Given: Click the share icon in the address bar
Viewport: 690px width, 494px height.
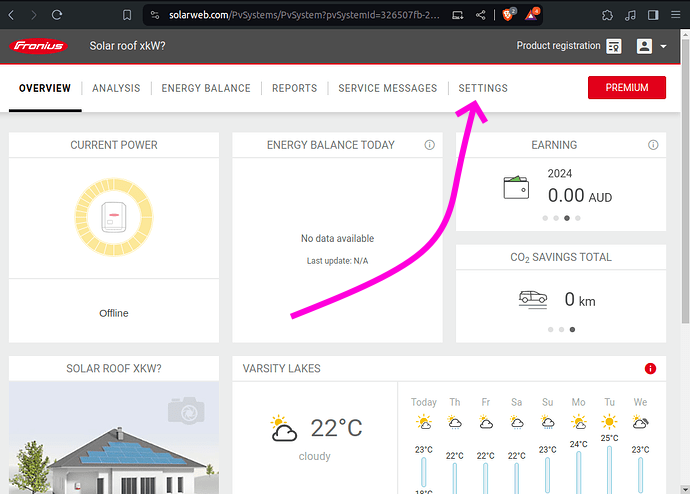Looking at the screenshot, I should point(481,15).
